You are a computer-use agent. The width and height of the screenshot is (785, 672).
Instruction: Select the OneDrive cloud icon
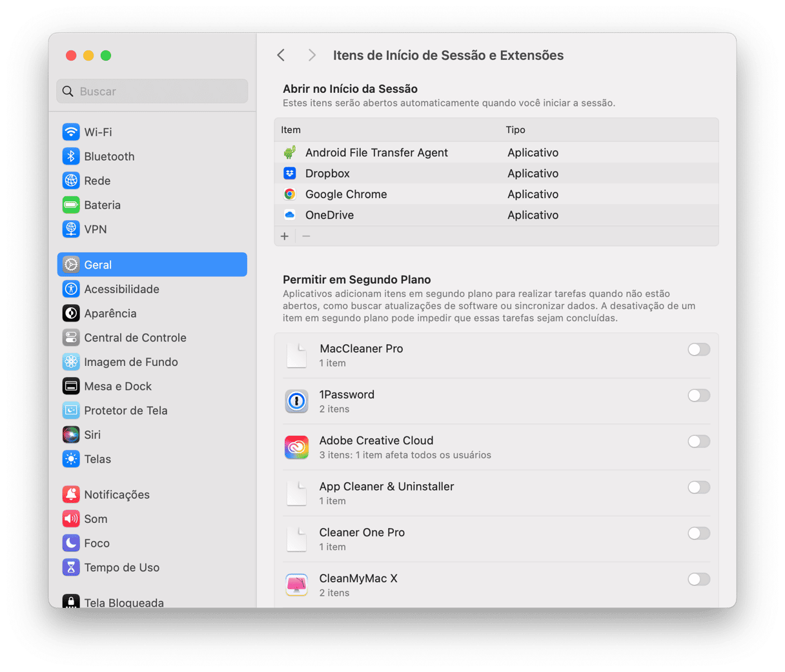coord(290,215)
